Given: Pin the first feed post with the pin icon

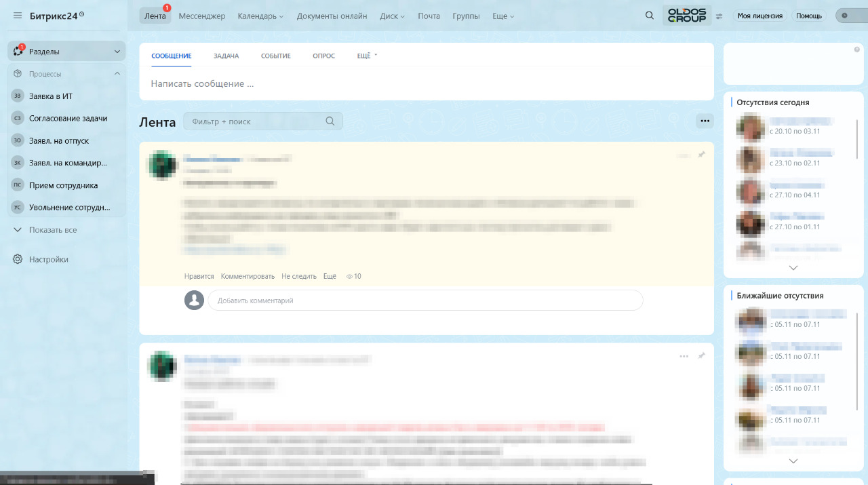Looking at the screenshot, I should 701,155.
